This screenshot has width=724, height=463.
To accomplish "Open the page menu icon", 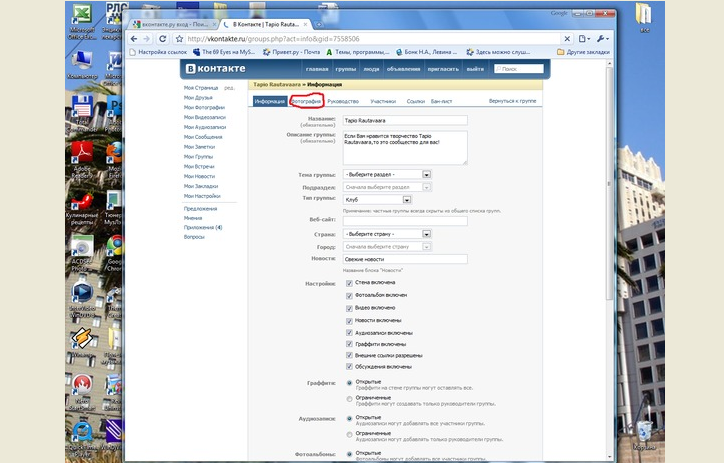I will click(584, 39).
